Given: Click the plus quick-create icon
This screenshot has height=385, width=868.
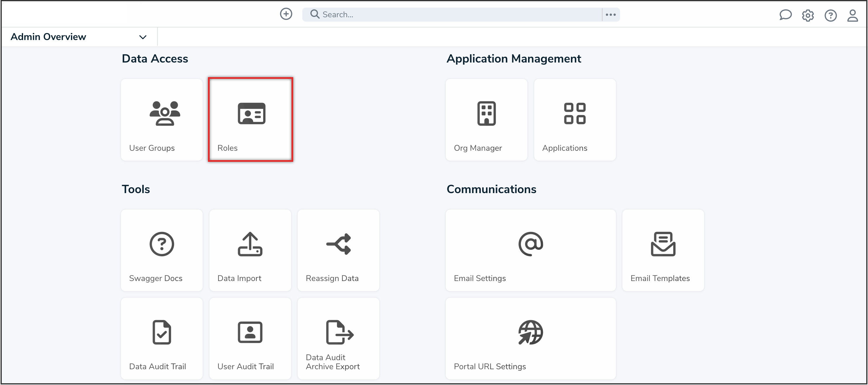Looking at the screenshot, I should pos(286,14).
